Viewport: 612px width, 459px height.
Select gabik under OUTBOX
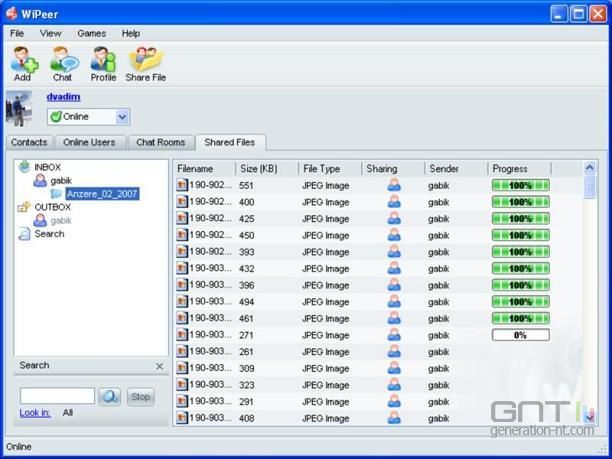click(x=61, y=221)
